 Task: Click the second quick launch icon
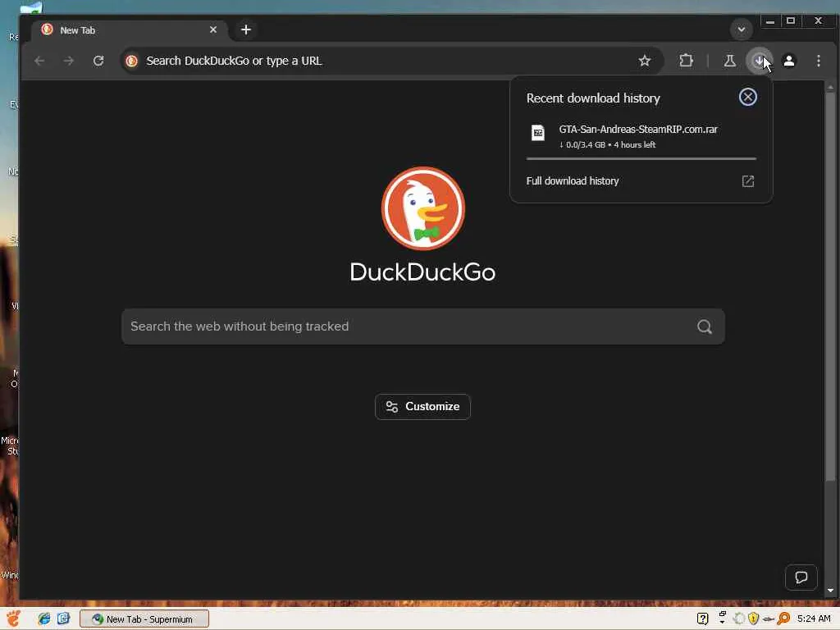[63, 619]
